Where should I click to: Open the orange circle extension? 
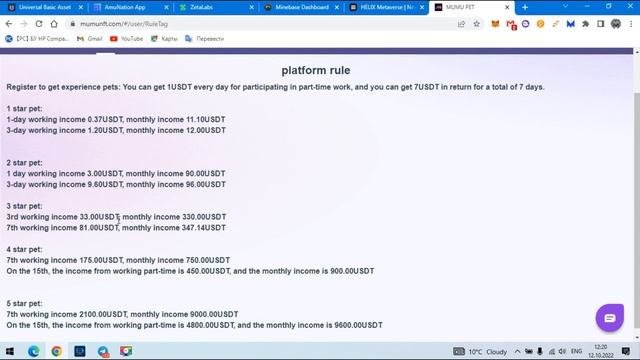[x=540, y=24]
